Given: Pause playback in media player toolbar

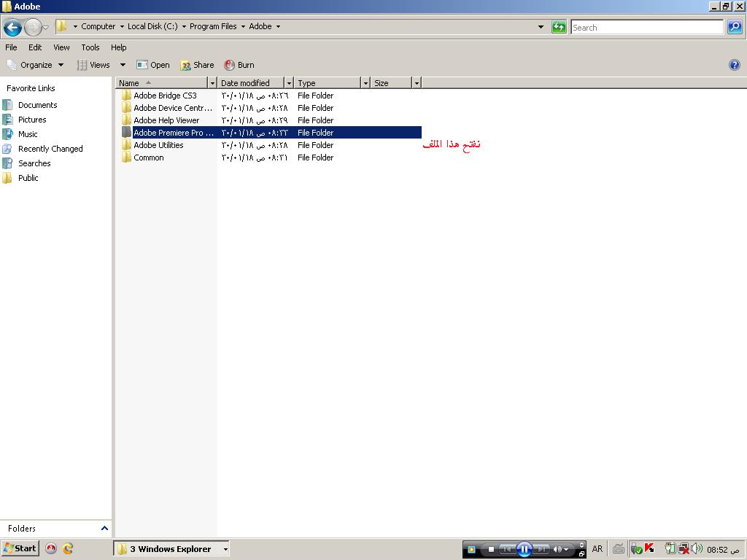Looking at the screenshot, I should pyautogui.click(x=524, y=549).
